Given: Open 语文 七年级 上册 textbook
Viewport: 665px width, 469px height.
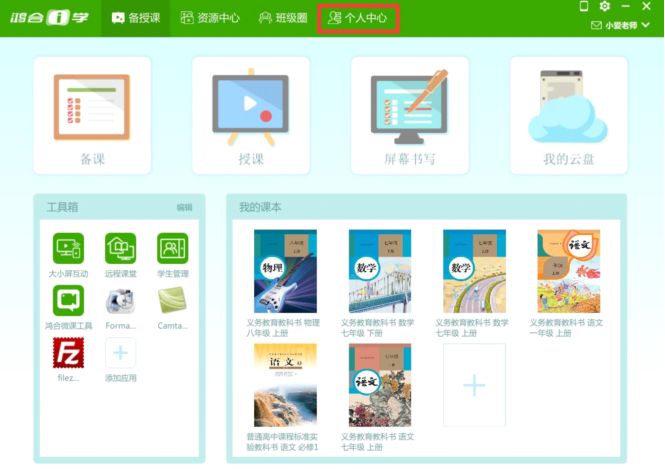Looking at the screenshot, I should pyautogui.click(x=380, y=385).
